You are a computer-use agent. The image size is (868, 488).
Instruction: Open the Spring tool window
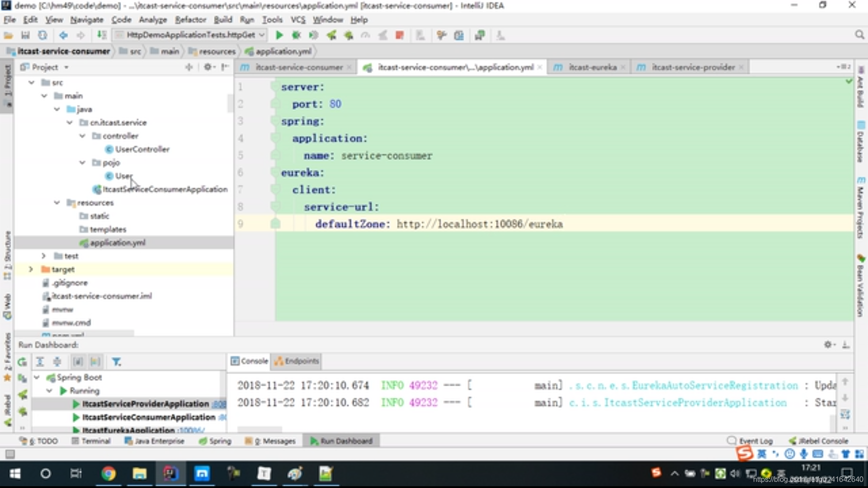pyautogui.click(x=215, y=441)
